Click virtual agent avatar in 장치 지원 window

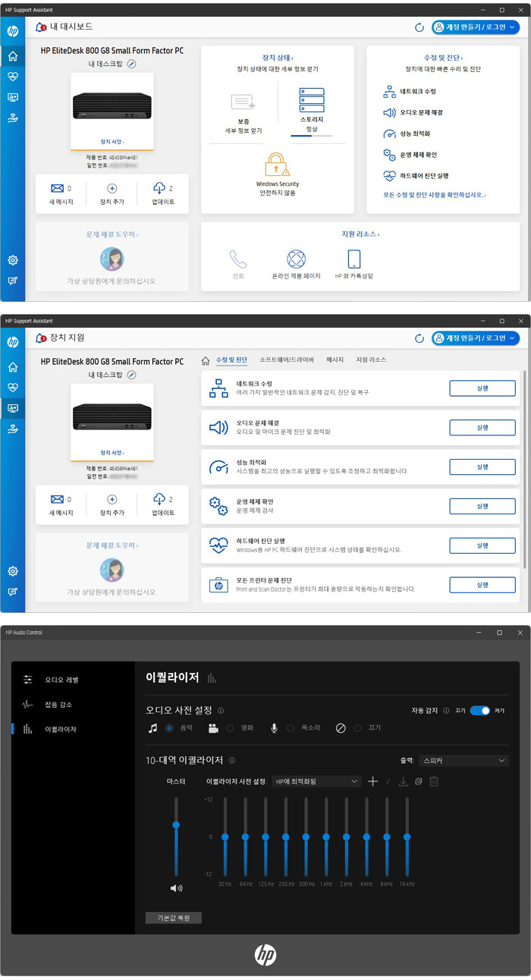coord(112,569)
